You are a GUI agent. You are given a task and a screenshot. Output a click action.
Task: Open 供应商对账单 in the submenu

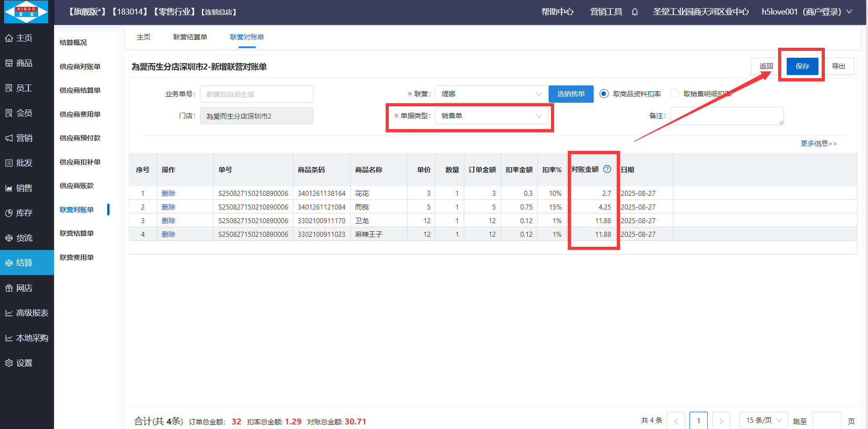tap(80, 67)
